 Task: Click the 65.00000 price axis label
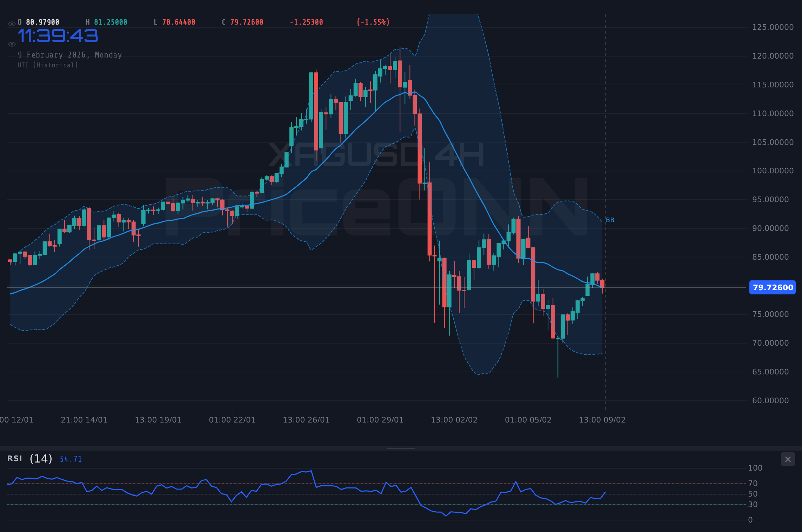(770, 372)
